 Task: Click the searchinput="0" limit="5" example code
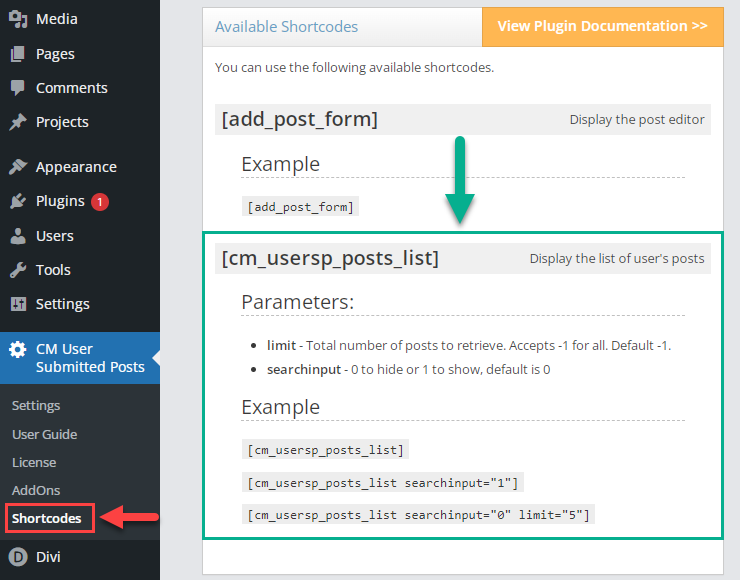pos(418,515)
